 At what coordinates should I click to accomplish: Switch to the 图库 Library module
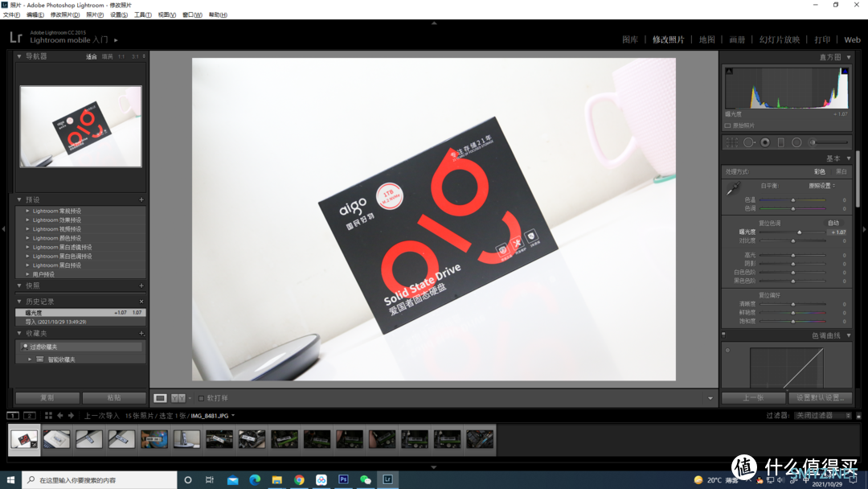(630, 40)
